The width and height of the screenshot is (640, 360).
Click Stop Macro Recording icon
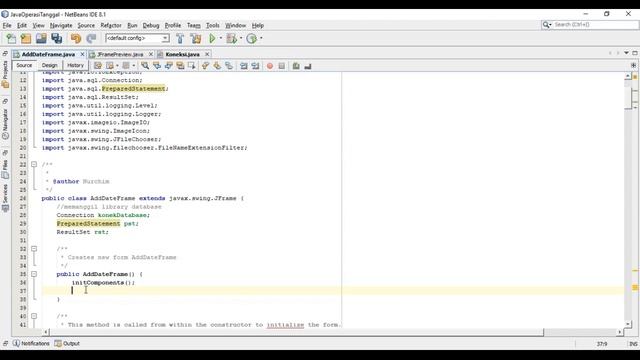click(x=282, y=66)
